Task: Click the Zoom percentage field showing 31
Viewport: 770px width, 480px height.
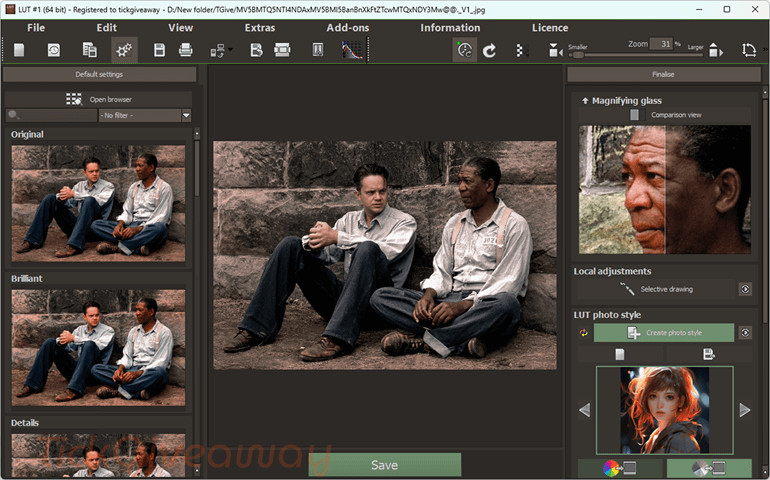Action: pyautogui.click(x=661, y=44)
